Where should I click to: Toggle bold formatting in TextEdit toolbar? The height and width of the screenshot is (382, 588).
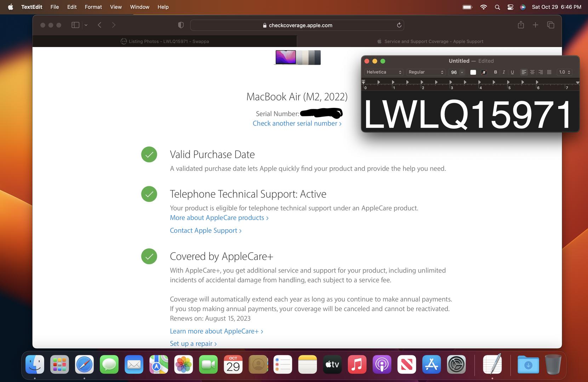click(495, 72)
